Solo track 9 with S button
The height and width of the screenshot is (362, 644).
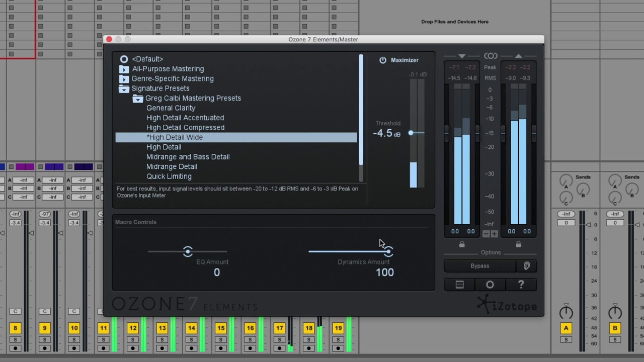pos(45,340)
